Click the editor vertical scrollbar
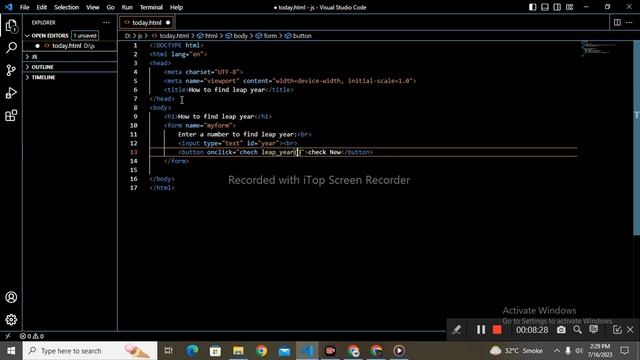 click(x=636, y=138)
